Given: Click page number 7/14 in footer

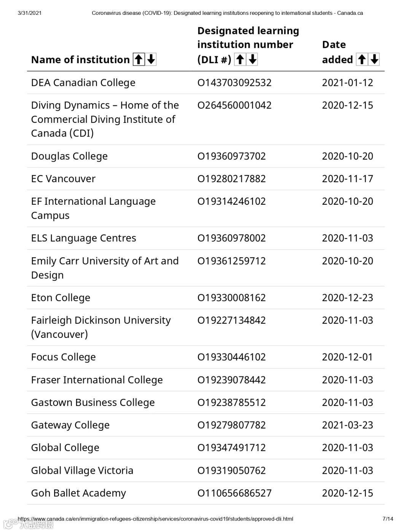Looking at the screenshot, I should pos(388,519).
